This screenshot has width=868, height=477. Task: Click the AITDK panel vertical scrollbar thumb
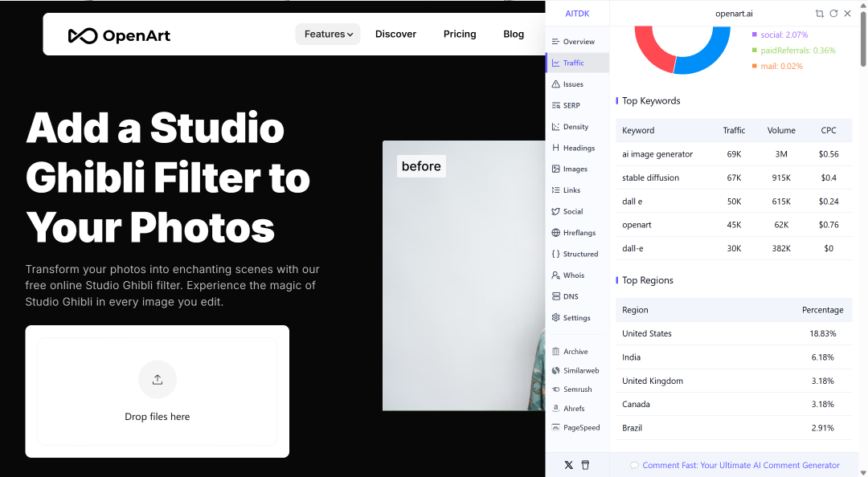point(863,39)
